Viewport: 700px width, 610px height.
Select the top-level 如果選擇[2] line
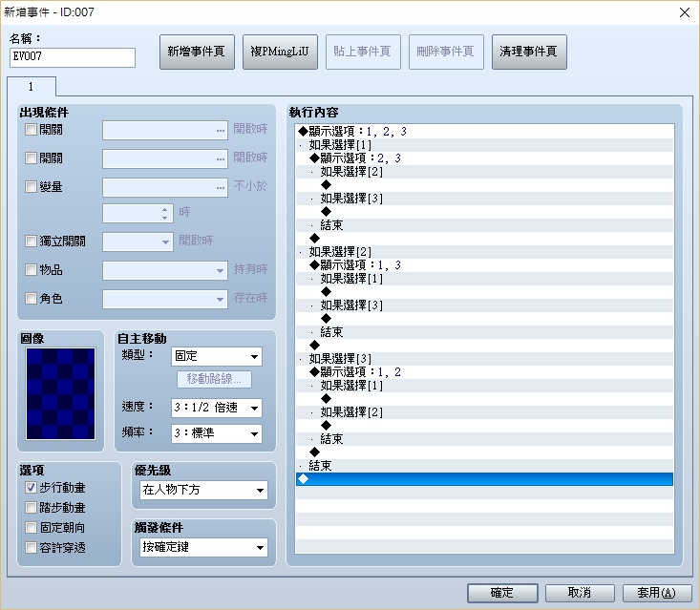pos(484,252)
